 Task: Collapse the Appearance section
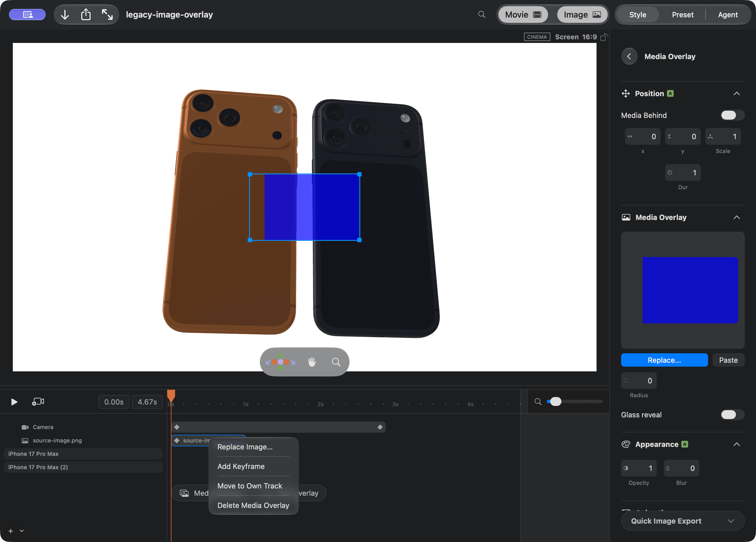pos(737,444)
